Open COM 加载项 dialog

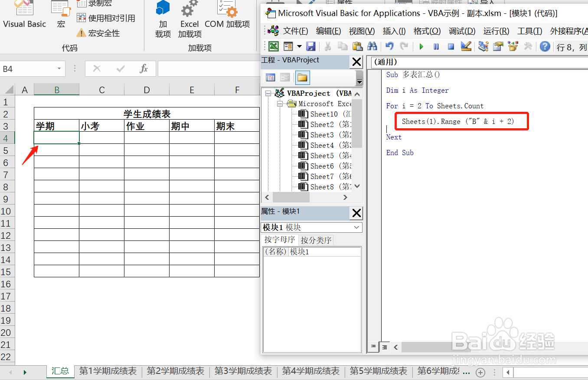pos(227,15)
